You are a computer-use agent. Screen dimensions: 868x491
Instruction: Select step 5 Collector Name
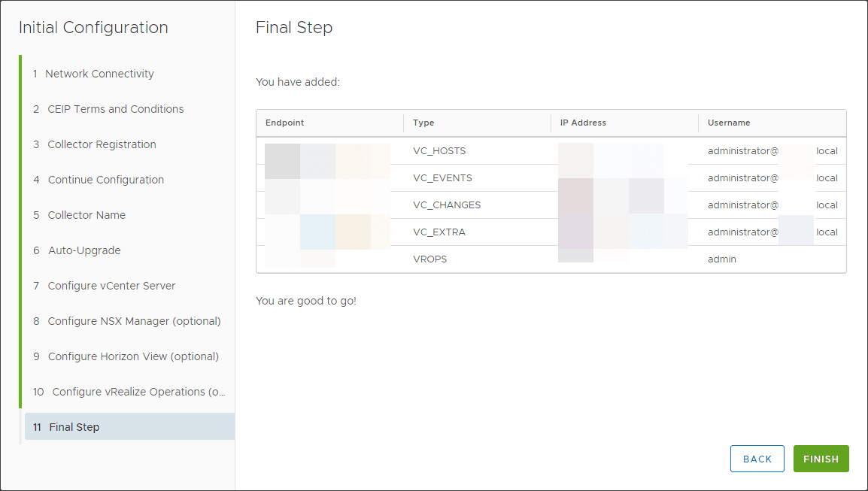(x=86, y=215)
